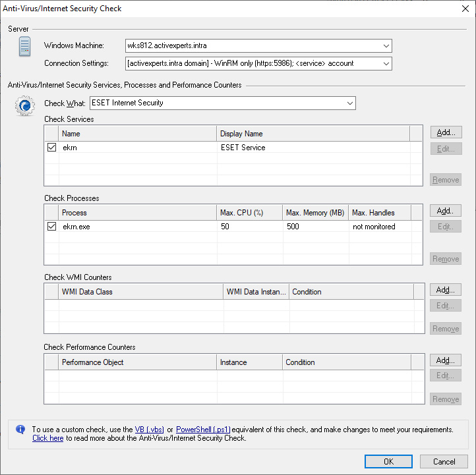476x475 pixels.
Task: Open the Connection Settings dropdown arrow
Action: 386,64
